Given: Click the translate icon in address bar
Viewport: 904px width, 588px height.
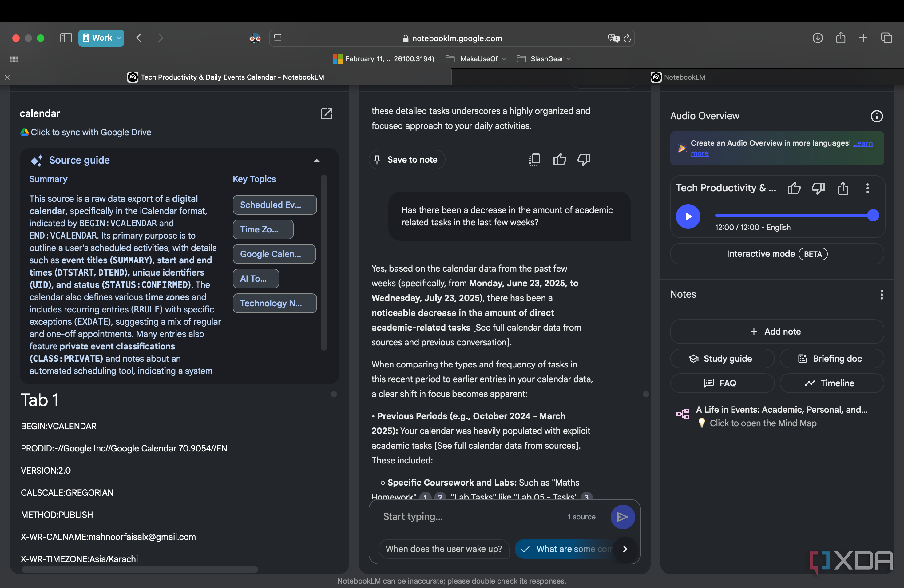Looking at the screenshot, I should pyautogui.click(x=613, y=38).
